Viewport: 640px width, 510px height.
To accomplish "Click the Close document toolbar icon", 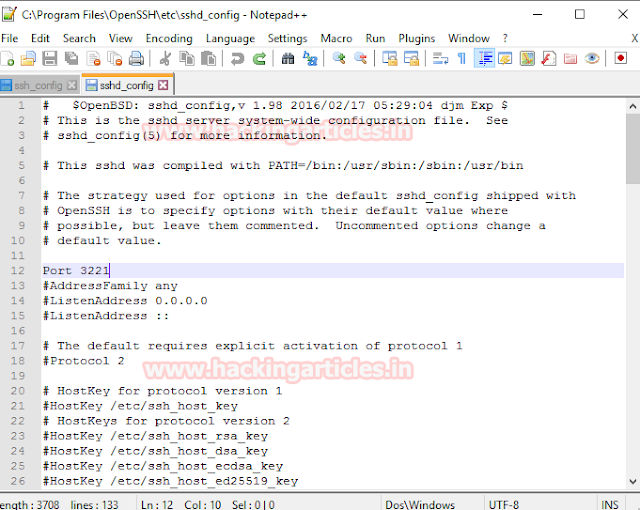I will click(94, 59).
